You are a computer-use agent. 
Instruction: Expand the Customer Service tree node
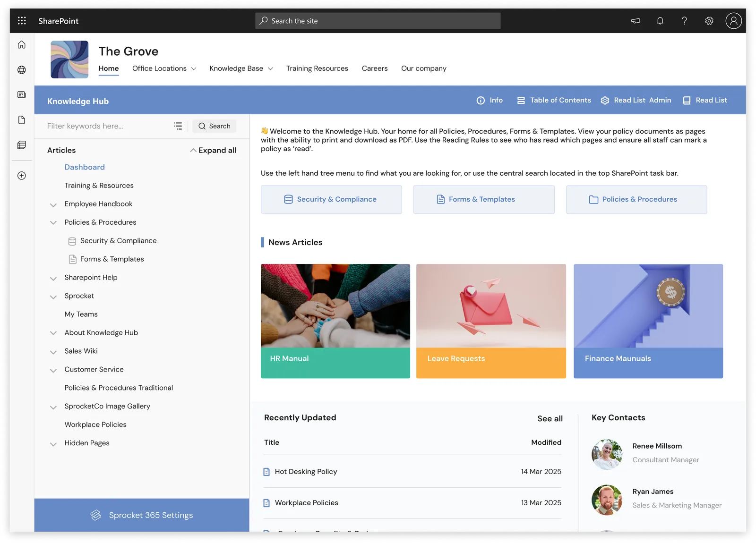pos(53,370)
